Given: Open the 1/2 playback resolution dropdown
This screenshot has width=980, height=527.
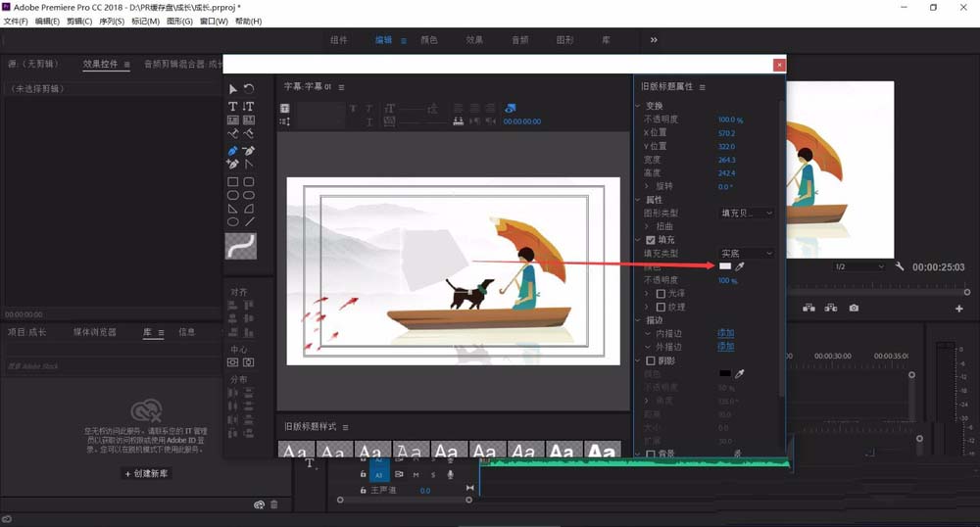Looking at the screenshot, I should click(x=860, y=266).
